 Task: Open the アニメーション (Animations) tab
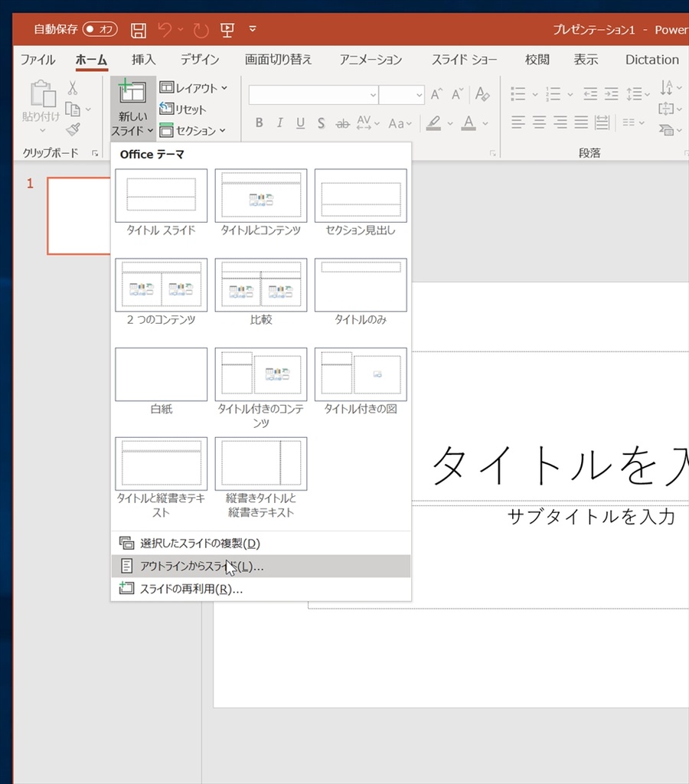coord(371,60)
